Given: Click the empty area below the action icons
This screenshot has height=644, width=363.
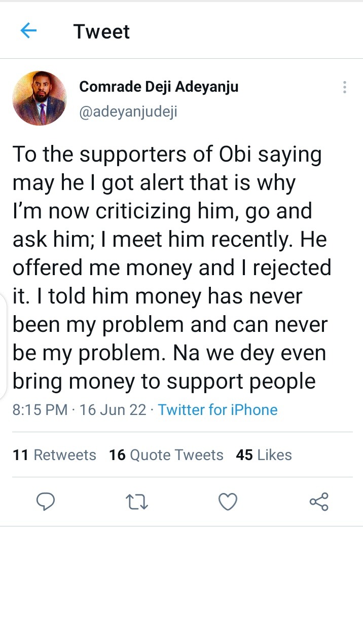Looking at the screenshot, I should click(x=181, y=583).
